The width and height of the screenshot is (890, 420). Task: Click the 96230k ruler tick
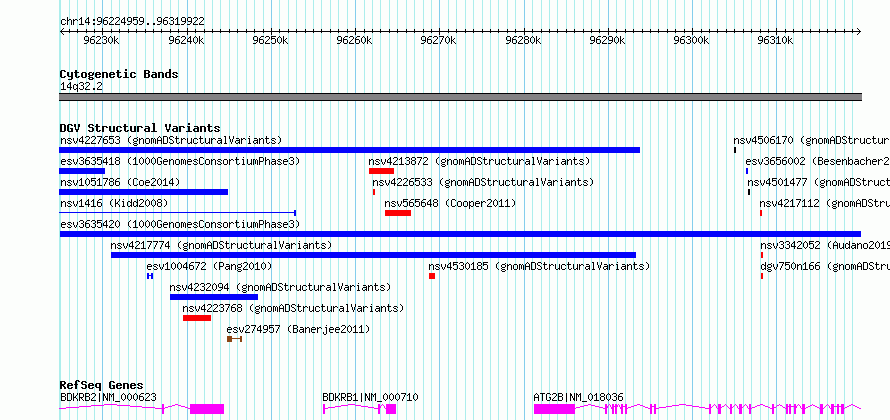[x=101, y=40]
